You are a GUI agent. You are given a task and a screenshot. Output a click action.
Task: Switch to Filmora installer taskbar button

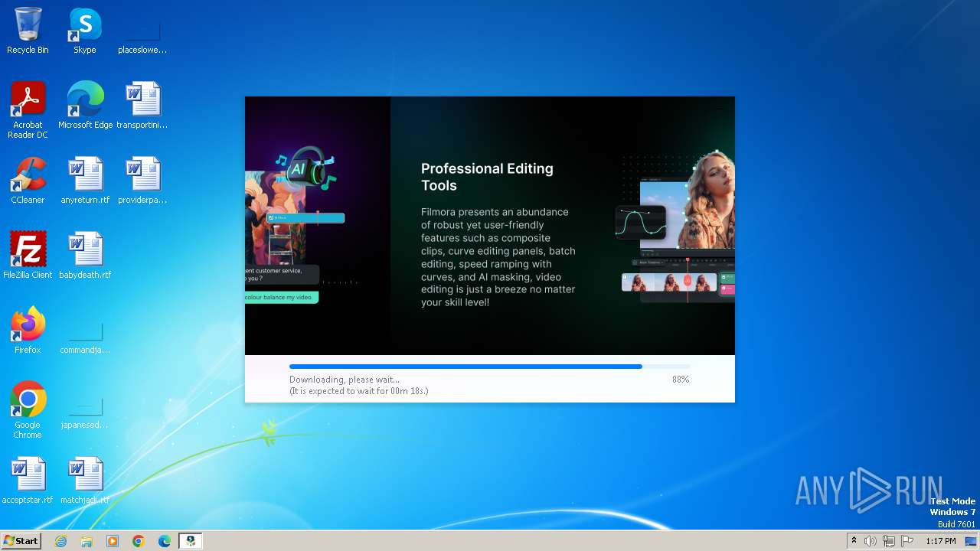pos(191,541)
